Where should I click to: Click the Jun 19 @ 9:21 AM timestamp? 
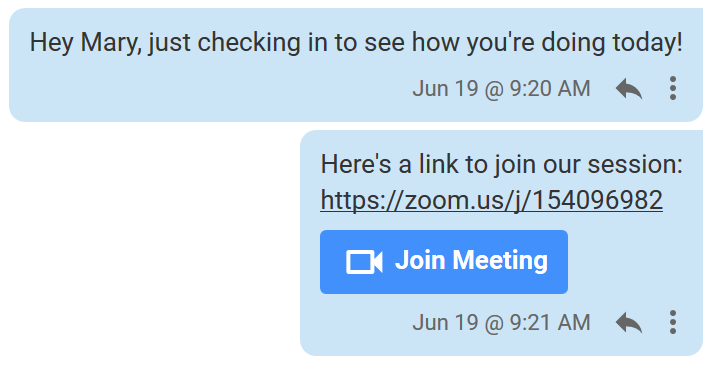coord(501,323)
